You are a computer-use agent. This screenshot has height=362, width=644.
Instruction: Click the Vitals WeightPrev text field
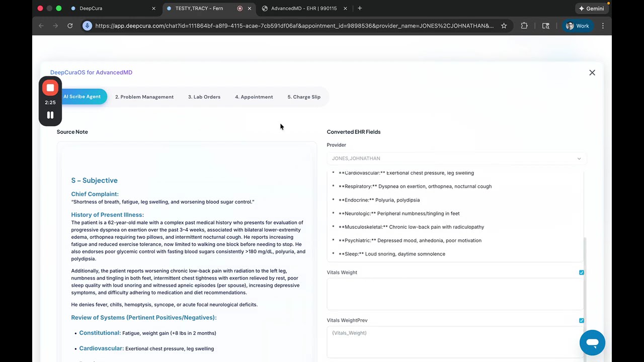pos(455,342)
